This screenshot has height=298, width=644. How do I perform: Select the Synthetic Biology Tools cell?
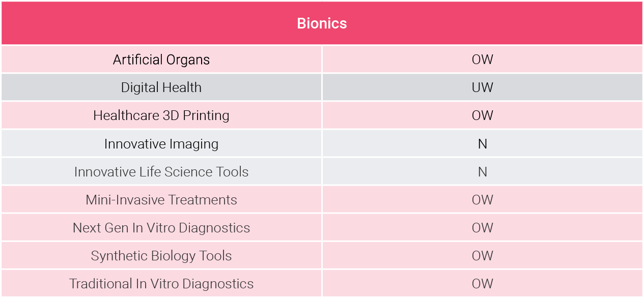coord(161,255)
